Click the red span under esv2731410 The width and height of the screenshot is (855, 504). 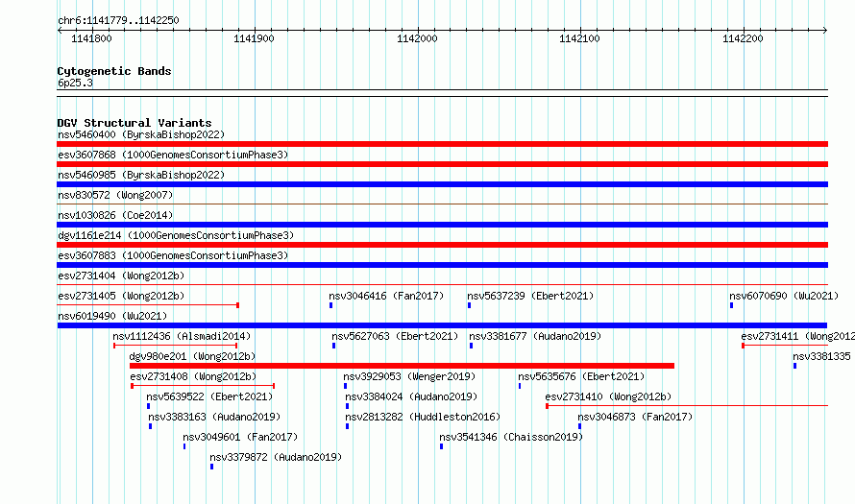[687, 406]
